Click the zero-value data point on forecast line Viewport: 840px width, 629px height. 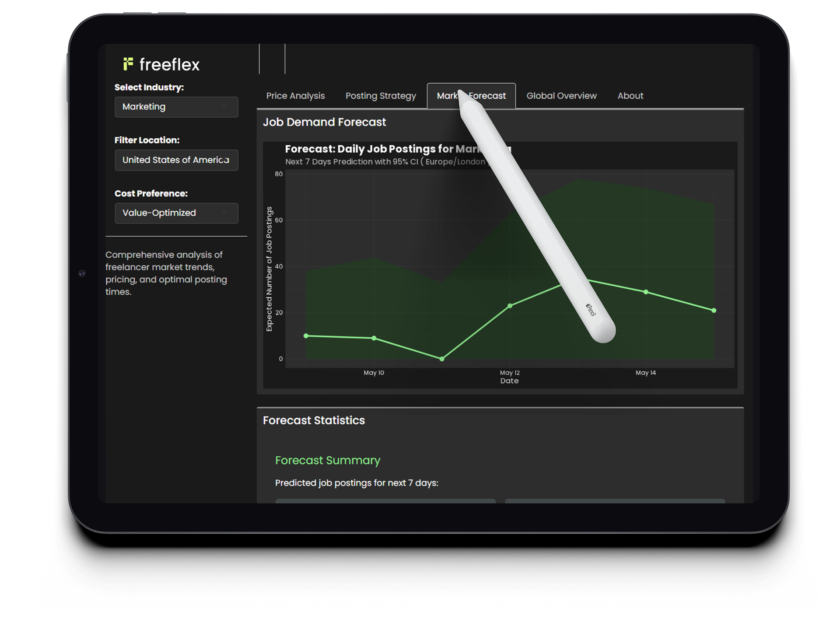(x=442, y=359)
